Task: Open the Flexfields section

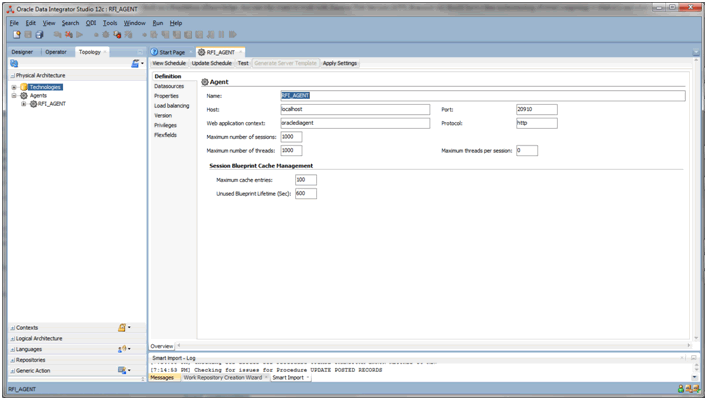Action: (x=165, y=135)
